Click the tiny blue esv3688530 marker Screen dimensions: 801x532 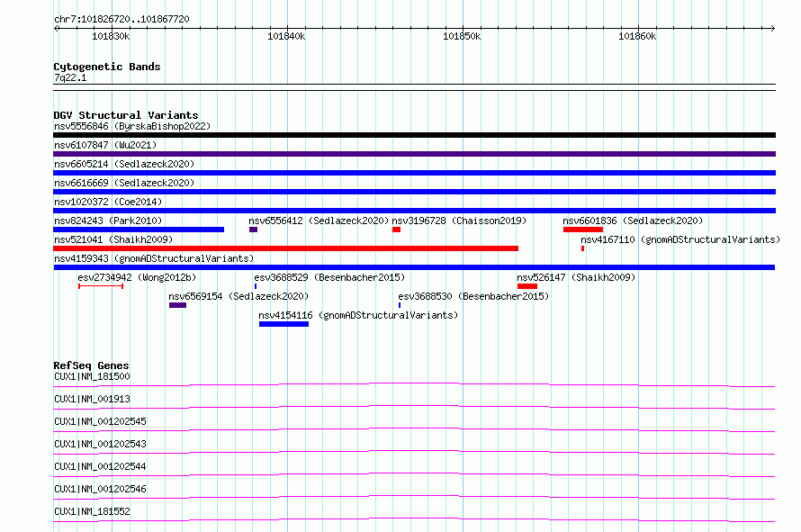click(400, 305)
